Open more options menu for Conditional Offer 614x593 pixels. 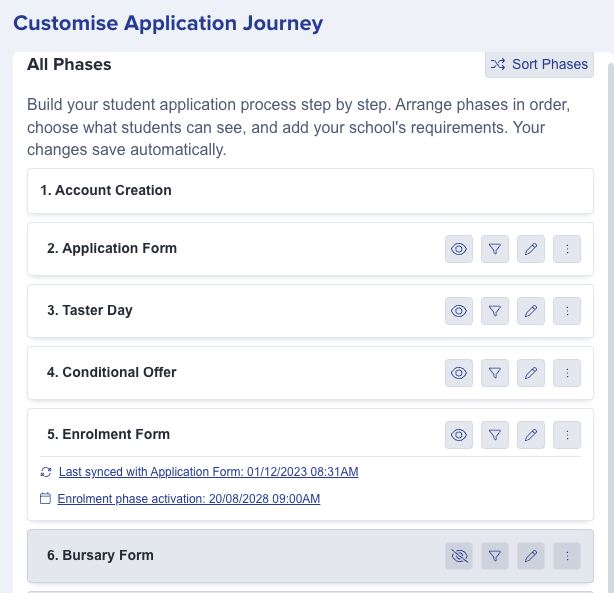567,373
